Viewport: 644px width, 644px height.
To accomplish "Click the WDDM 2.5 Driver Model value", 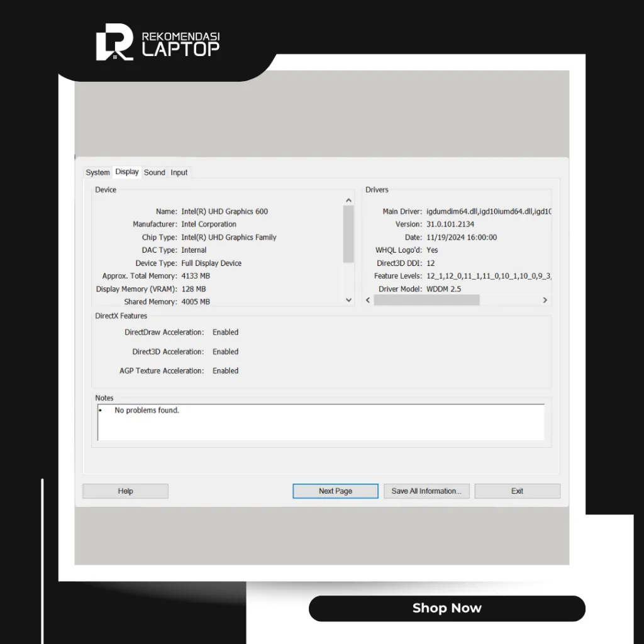I will (444, 289).
